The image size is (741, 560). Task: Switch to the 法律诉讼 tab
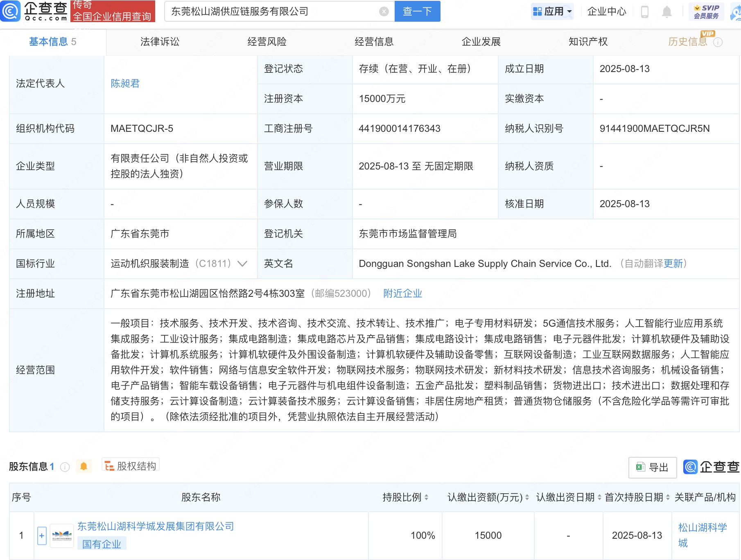(160, 42)
